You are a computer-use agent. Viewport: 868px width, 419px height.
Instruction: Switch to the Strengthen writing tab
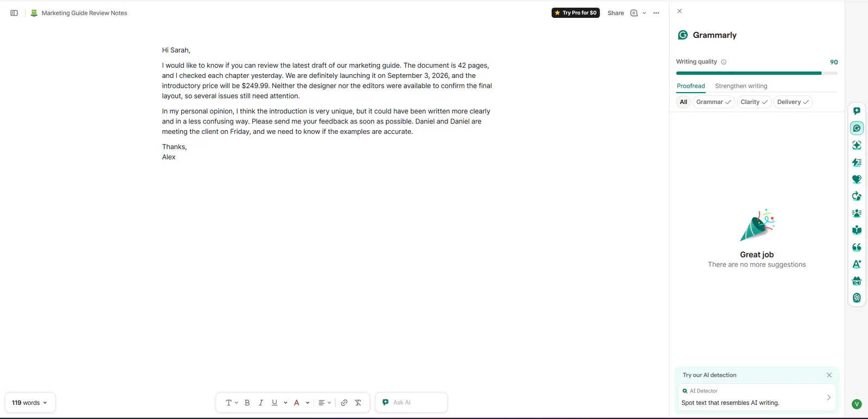[x=741, y=86]
